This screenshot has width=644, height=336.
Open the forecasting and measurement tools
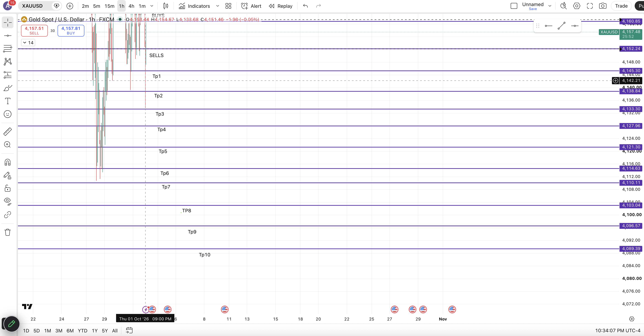click(x=7, y=75)
